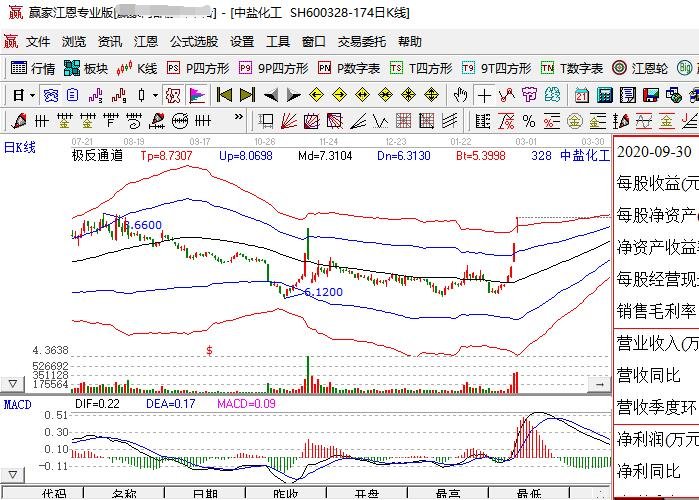Click the red fan lines drawing icon

pos(289,121)
